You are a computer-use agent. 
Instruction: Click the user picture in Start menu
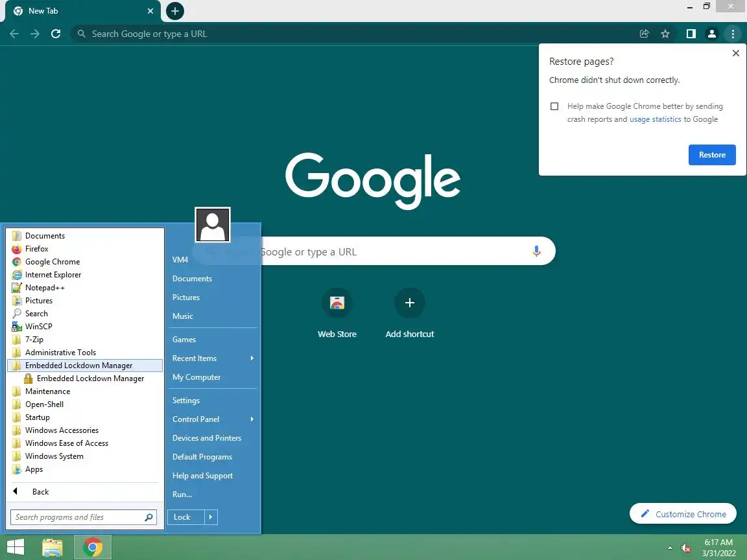click(x=213, y=226)
